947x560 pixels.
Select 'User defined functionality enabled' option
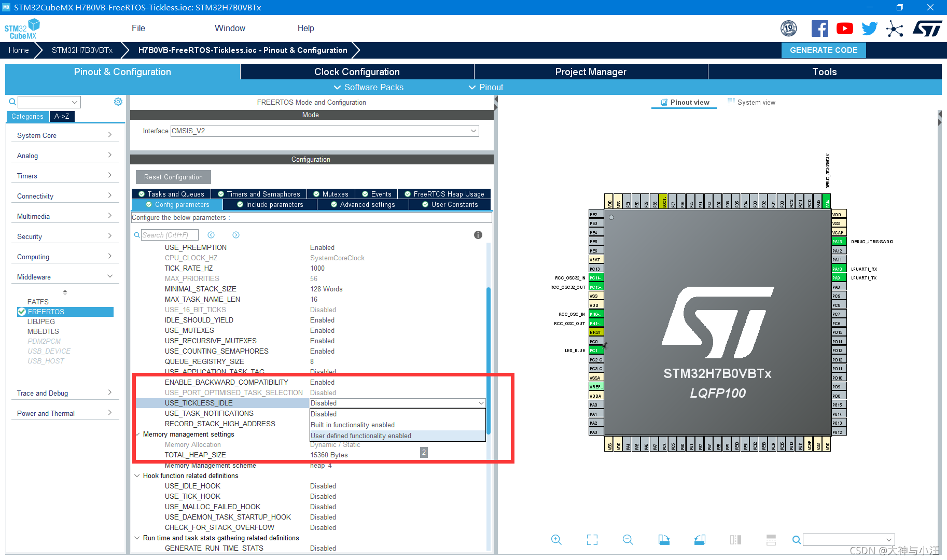(x=360, y=436)
